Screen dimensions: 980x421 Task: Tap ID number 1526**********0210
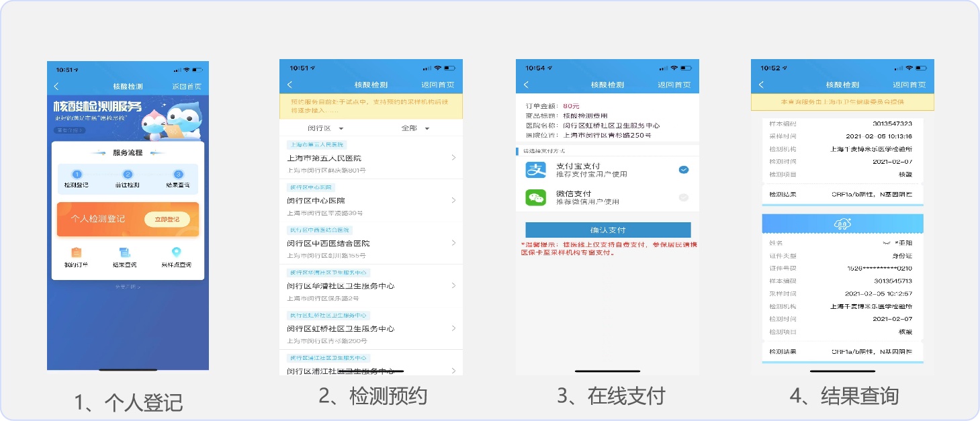click(x=880, y=268)
